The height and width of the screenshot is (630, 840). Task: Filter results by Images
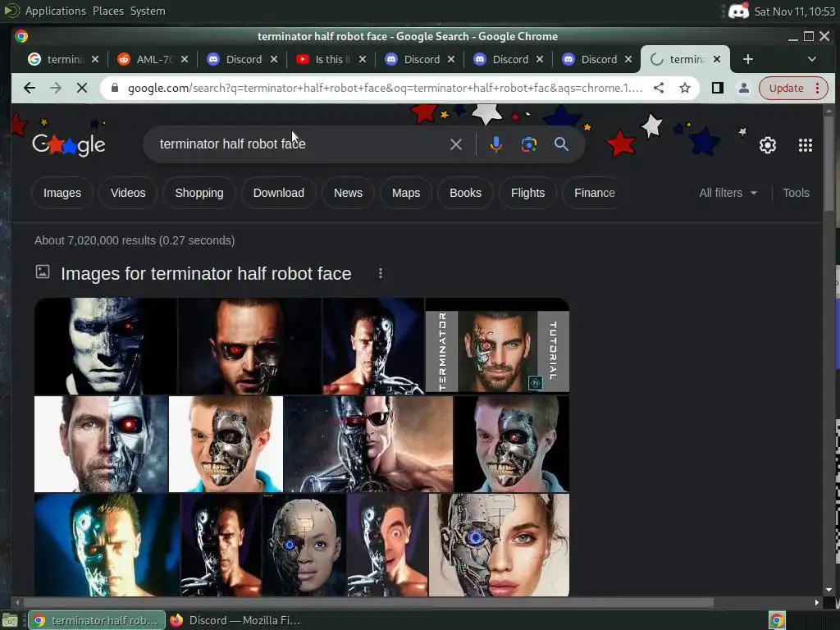pos(62,193)
